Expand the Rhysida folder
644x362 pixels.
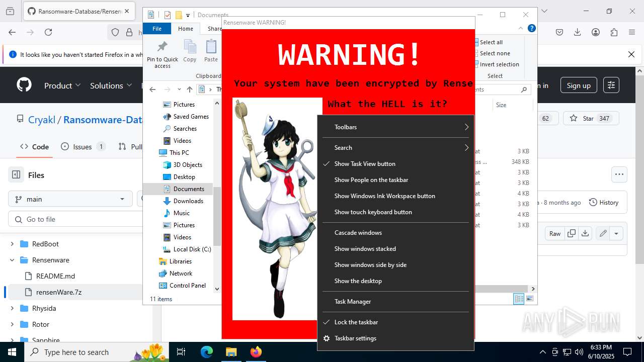pyautogui.click(x=12, y=308)
